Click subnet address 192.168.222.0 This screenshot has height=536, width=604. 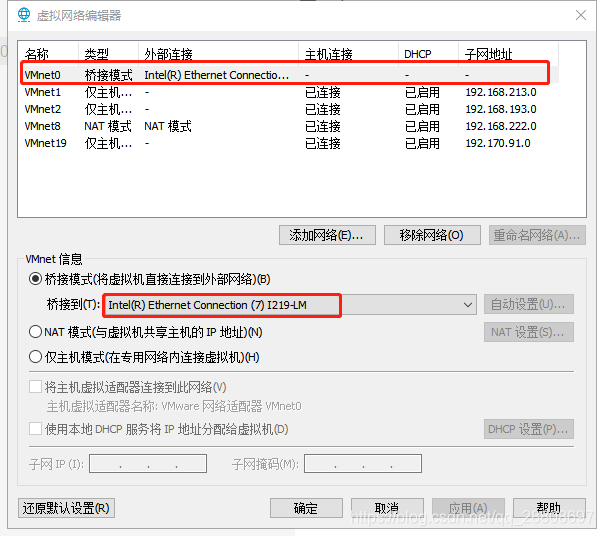tap(501, 126)
